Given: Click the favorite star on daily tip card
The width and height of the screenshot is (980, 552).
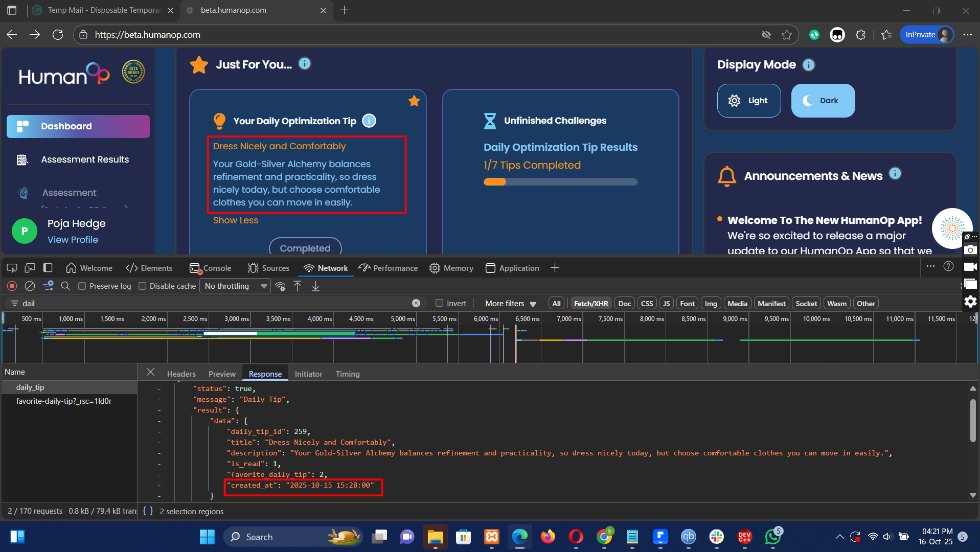Looking at the screenshot, I should point(414,101).
